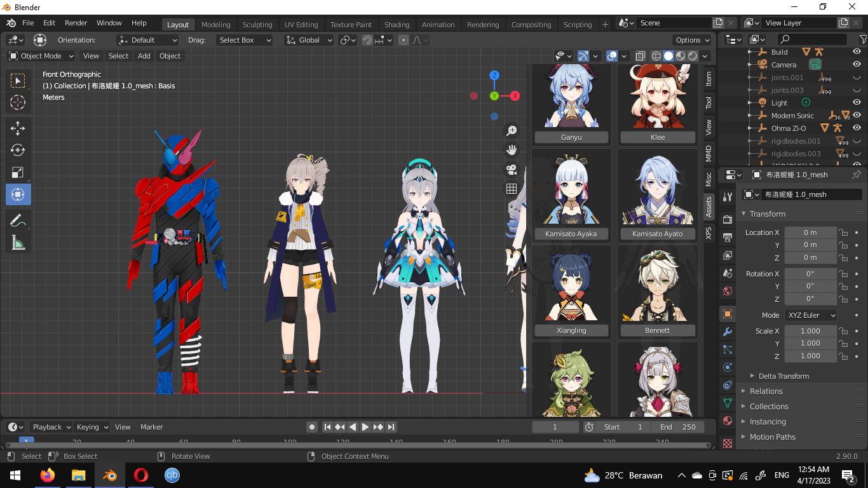The height and width of the screenshot is (488, 868).
Task: Select the Kamisato Ayaka thumbnail
Action: pos(571,189)
